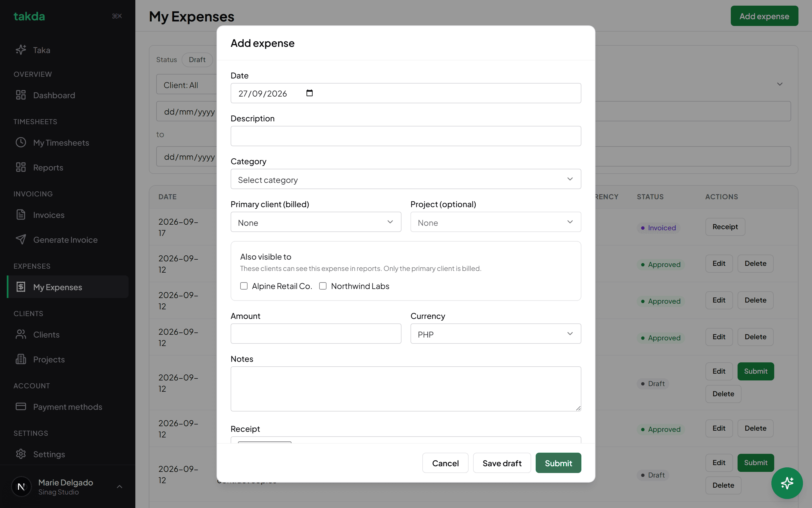This screenshot has width=812, height=508.
Task: Open the Project (optional) dropdown
Action: (x=496, y=222)
